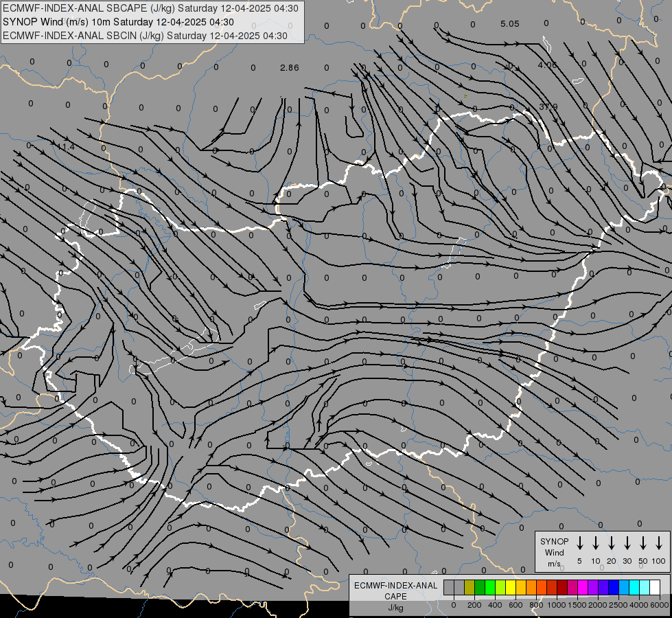Click the 1500 tick label on colorbar
672x618 pixels.
click(x=577, y=605)
